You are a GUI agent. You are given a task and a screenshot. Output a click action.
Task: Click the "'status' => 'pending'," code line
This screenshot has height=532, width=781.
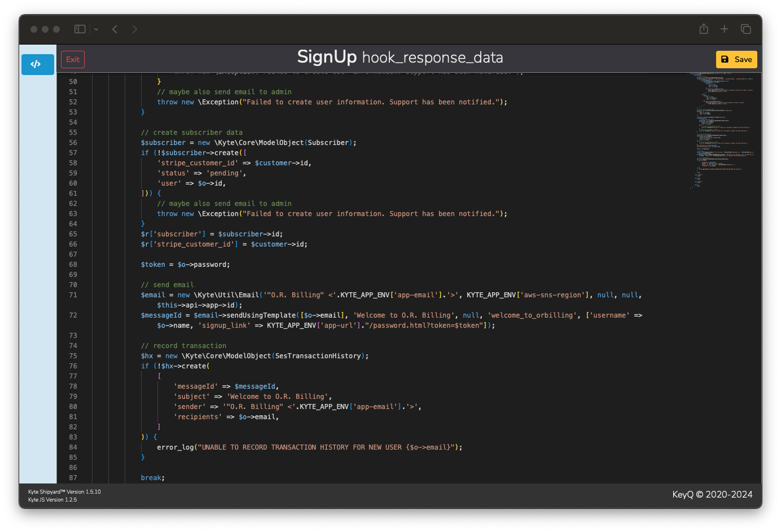[x=202, y=173]
